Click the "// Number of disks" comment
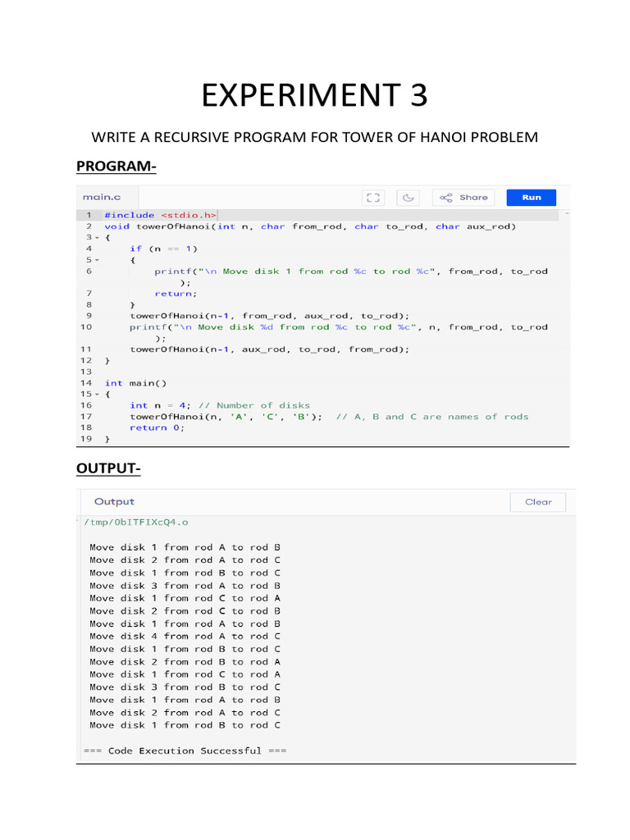This screenshot has width=630, height=840. coord(254,405)
